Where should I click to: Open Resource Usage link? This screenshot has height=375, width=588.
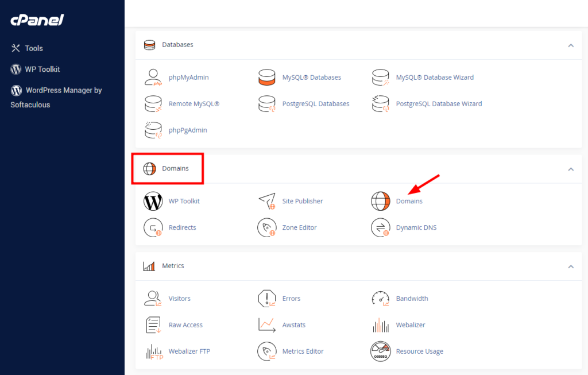tap(420, 351)
